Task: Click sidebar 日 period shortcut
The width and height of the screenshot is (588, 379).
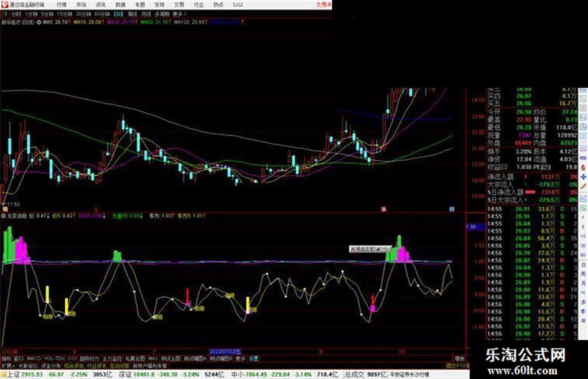Action: point(583,264)
